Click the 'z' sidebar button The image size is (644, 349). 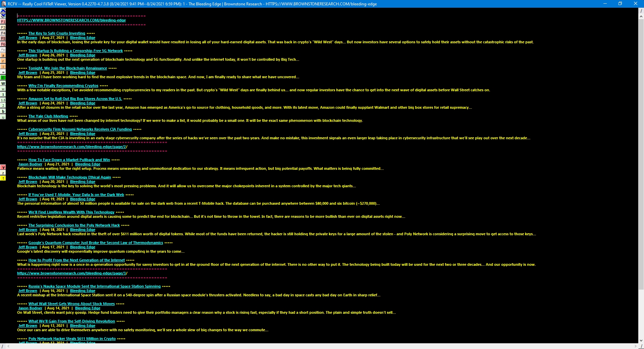click(x=3, y=173)
